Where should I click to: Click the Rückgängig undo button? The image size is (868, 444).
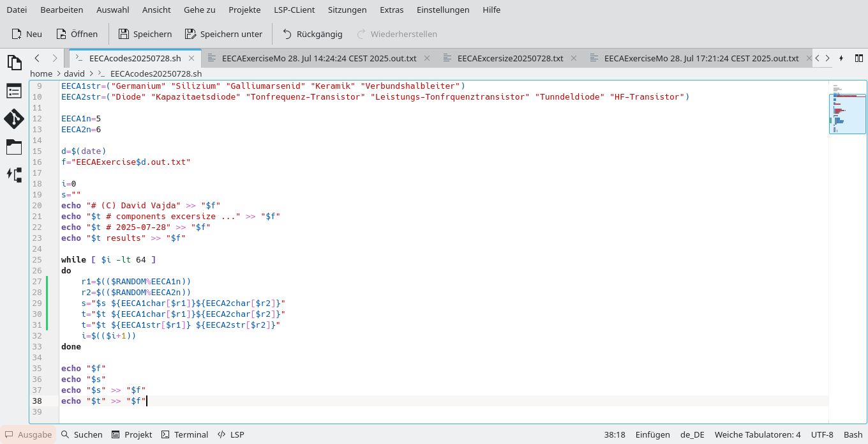coord(312,34)
